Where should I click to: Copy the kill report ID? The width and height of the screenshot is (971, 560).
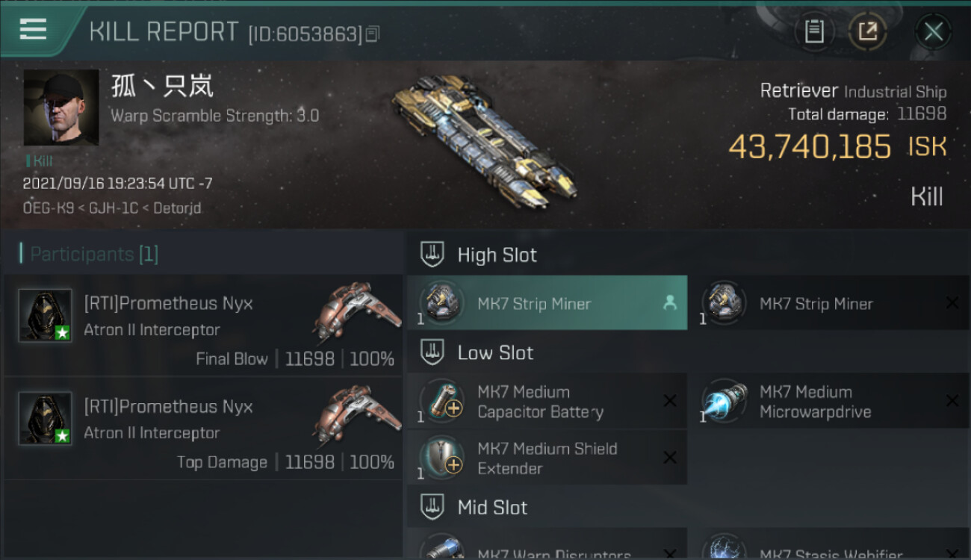(x=373, y=34)
